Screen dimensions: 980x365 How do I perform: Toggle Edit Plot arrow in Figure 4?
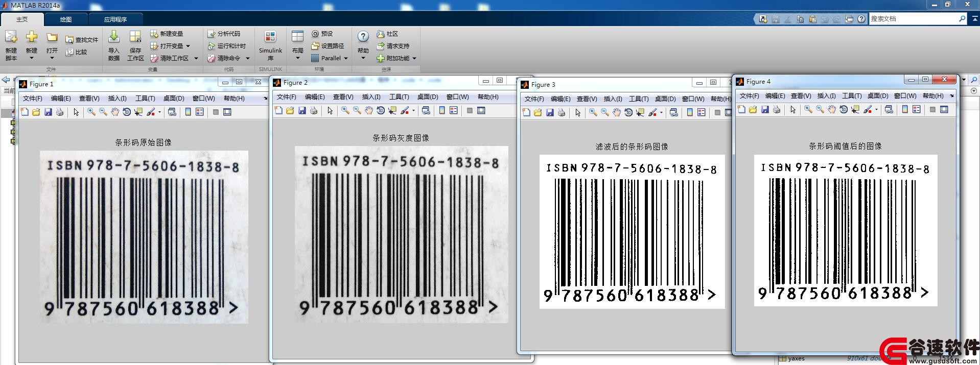[793, 109]
